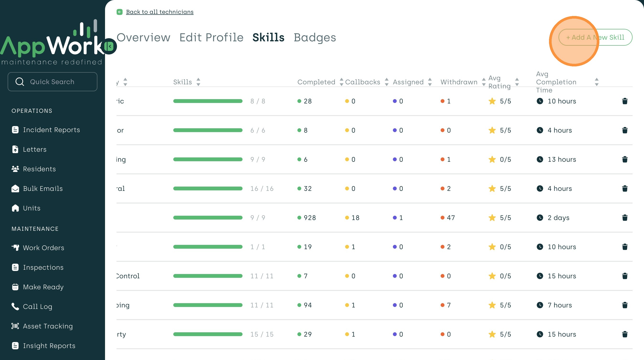Click trash icon in the Control row
644x360 pixels.
(624, 276)
